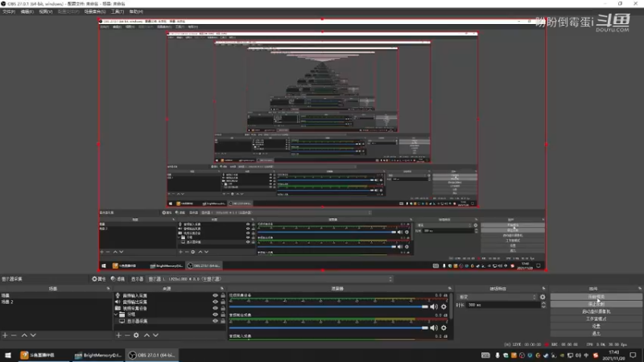Open the 淡变 transition dropdown
The image size is (644, 362).
(x=497, y=297)
